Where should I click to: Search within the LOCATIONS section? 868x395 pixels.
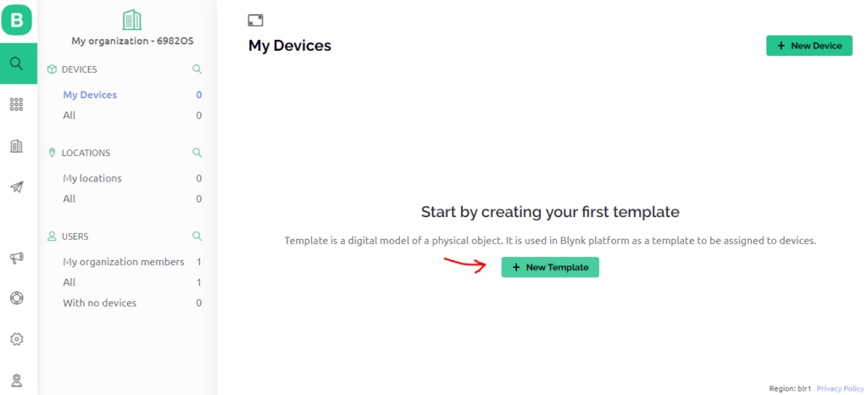[197, 152]
